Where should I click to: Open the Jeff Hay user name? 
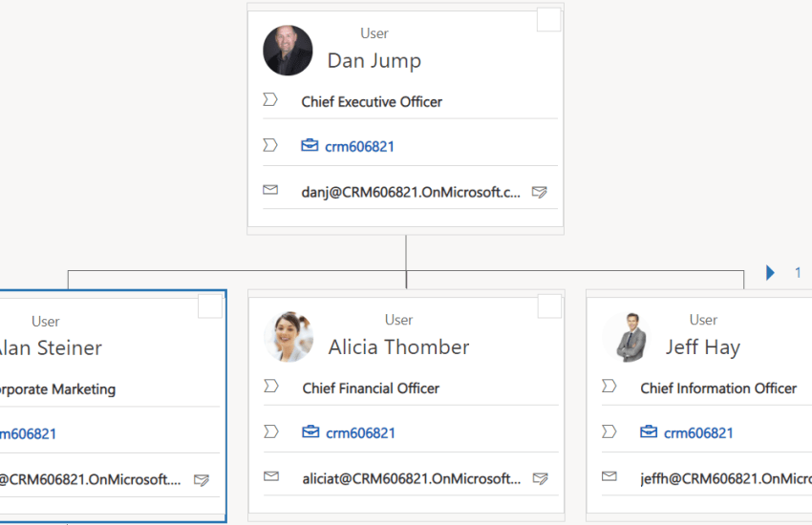(x=702, y=346)
